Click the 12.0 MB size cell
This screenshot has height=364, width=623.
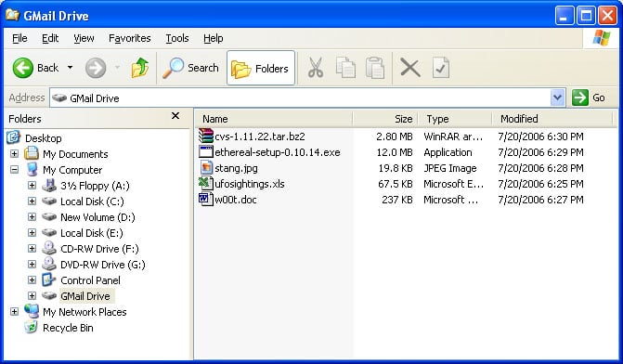point(395,152)
